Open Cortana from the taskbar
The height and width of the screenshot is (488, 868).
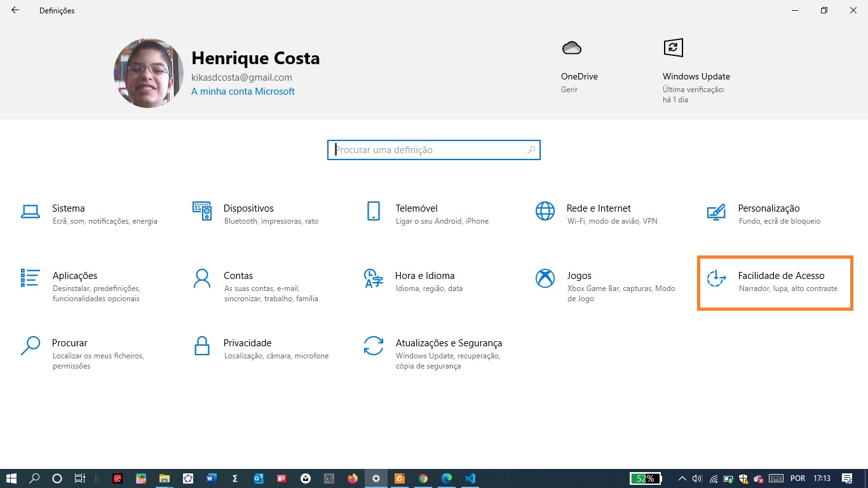click(x=57, y=478)
